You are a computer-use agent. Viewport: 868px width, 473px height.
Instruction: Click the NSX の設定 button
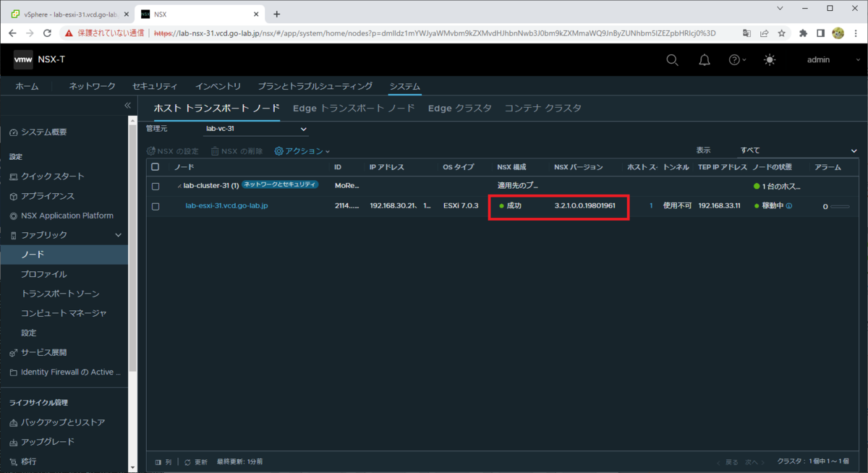173,151
